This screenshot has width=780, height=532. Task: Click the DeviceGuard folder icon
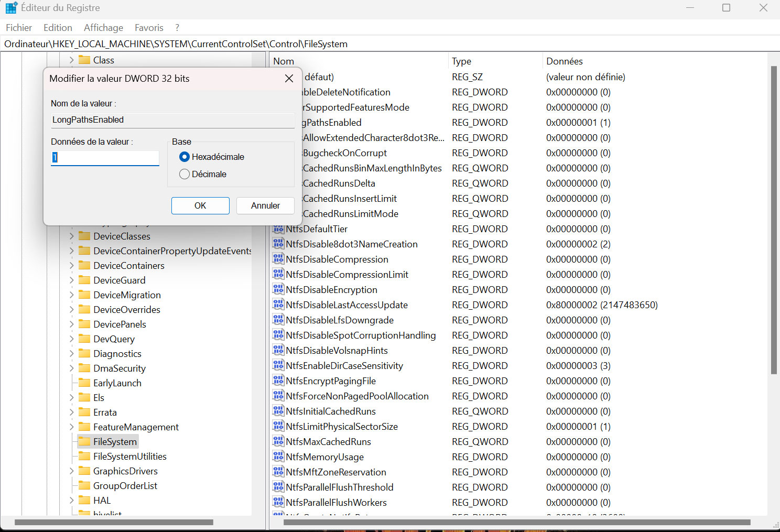[84, 280]
